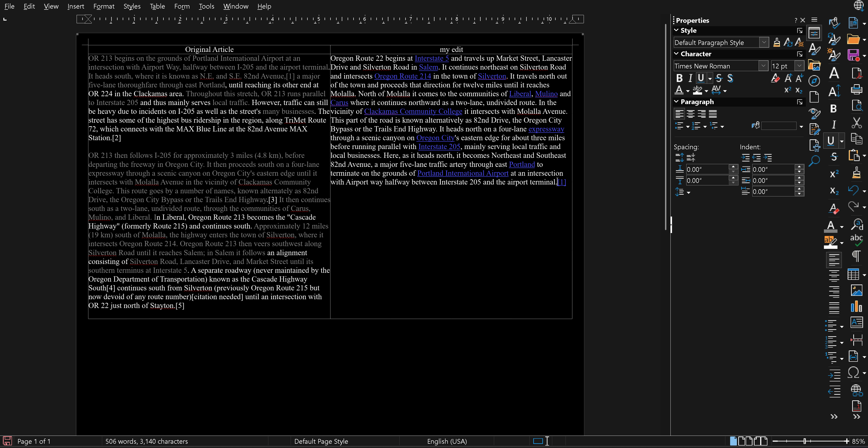
Task: Open the Styles menu
Action: (x=132, y=6)
